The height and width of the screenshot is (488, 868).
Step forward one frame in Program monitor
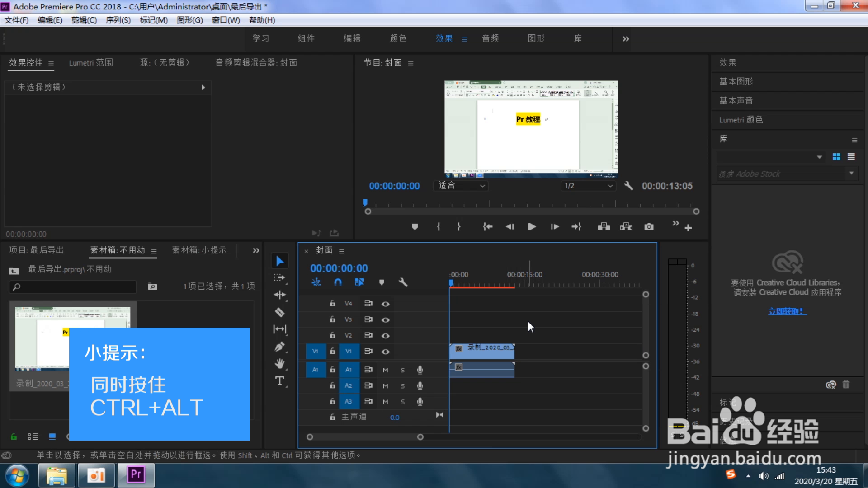(x=554, y=227)
